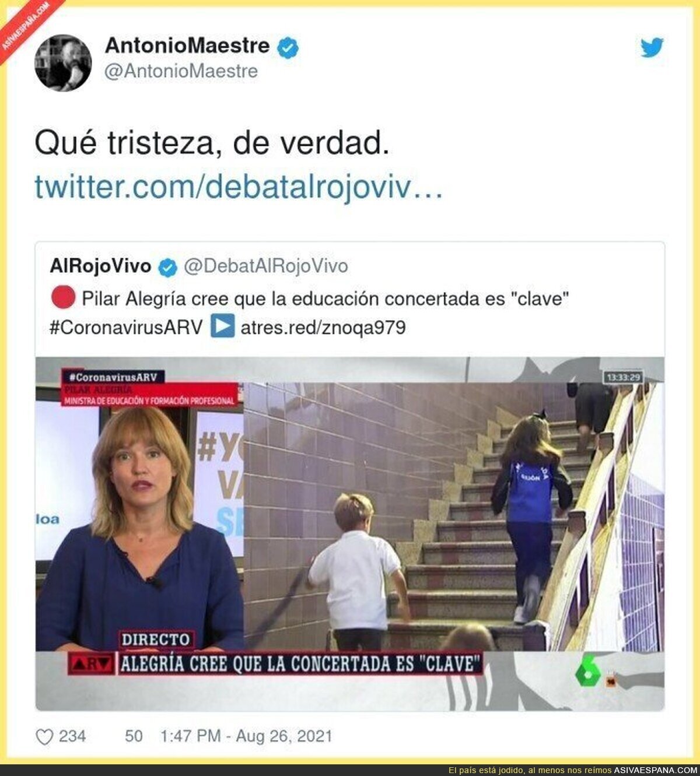
Task: Click the Twitter bird logo
Action: [652, 47]
